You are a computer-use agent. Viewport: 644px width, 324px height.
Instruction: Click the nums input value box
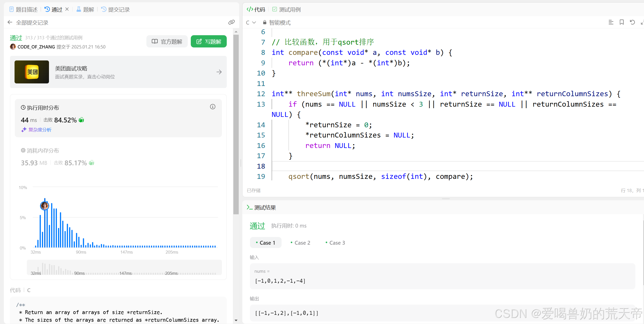tap(442, 276)
